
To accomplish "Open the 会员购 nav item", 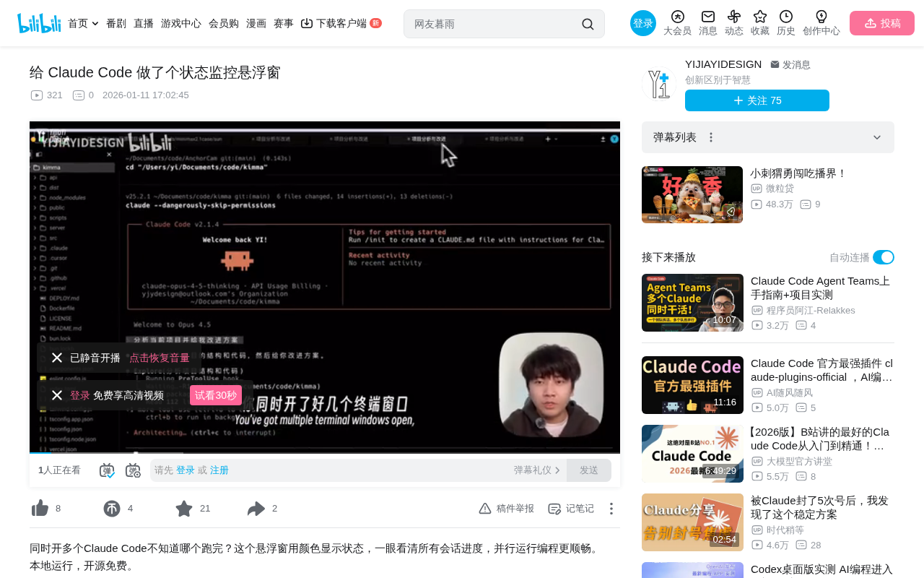I will click(x=224, y=23).
